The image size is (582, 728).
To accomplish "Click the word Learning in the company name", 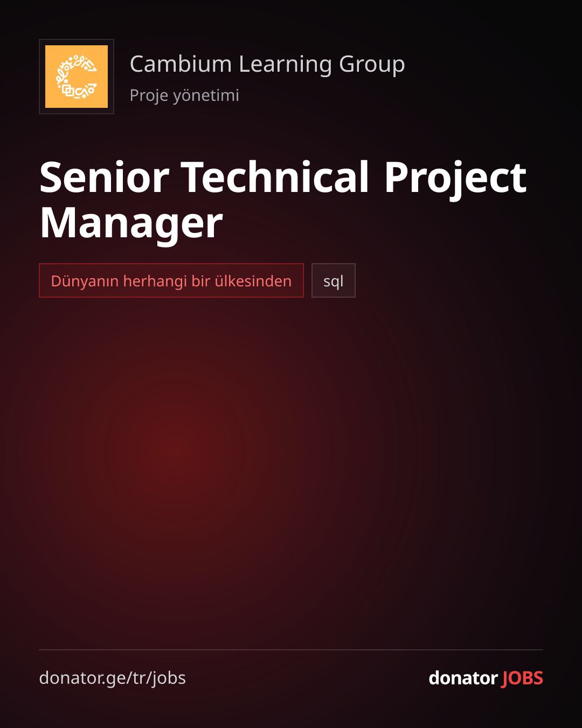I will click(286, 65).
